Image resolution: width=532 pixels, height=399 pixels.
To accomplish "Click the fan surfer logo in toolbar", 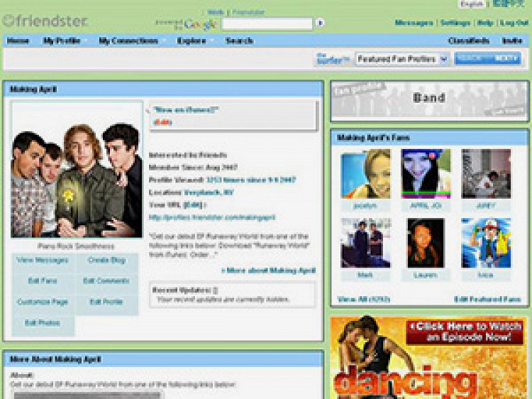I will pos(333,59).
